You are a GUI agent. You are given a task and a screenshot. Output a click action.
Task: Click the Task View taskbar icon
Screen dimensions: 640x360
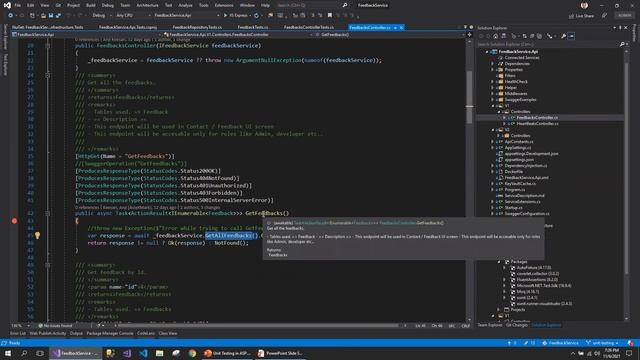coord(40,353)
